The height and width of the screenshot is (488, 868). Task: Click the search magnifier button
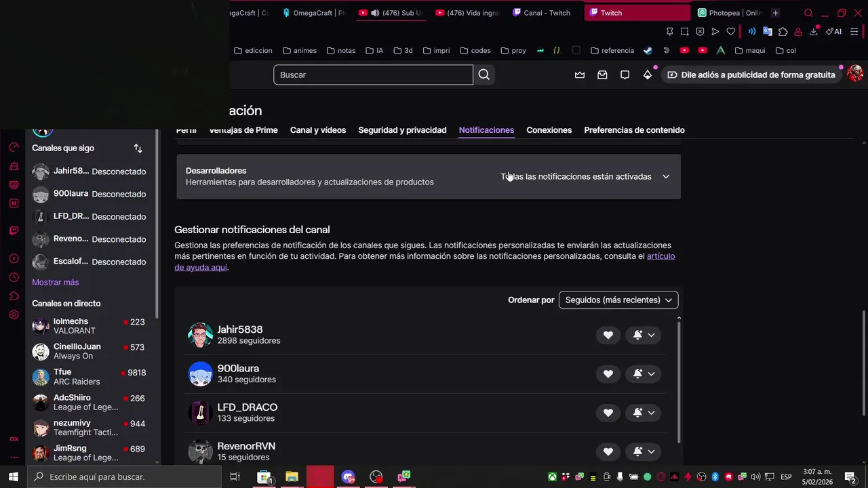coord(484,75)
